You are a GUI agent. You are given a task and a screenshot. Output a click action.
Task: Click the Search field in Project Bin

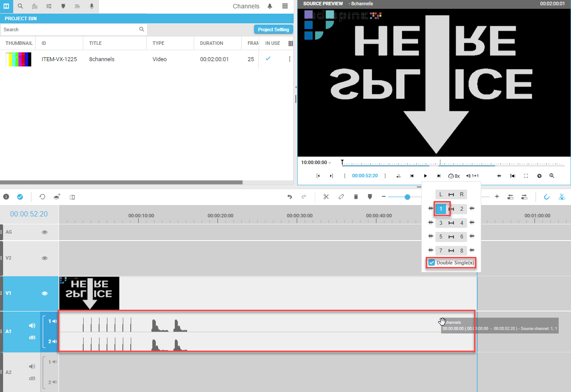(70, 29)
